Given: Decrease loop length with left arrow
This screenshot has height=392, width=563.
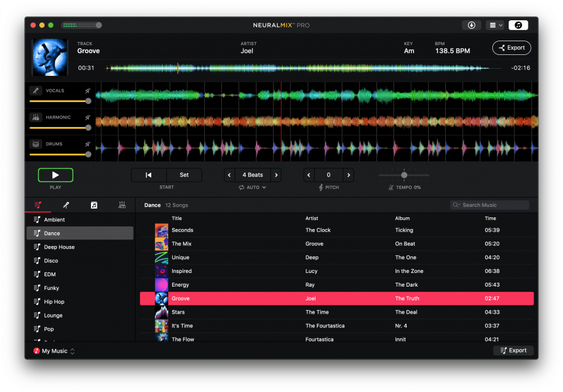Looking at the screenshot, I should pos(229,175).
